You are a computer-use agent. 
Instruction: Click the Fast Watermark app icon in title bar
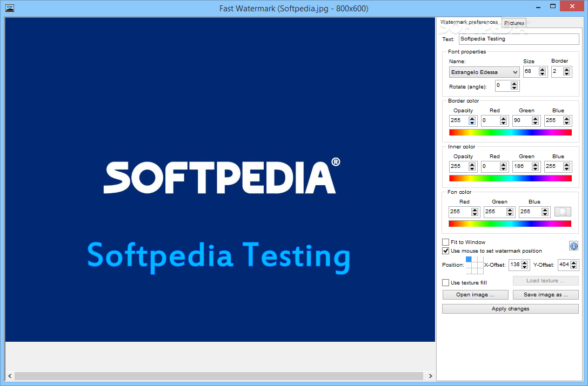click(x=10, y=8)
